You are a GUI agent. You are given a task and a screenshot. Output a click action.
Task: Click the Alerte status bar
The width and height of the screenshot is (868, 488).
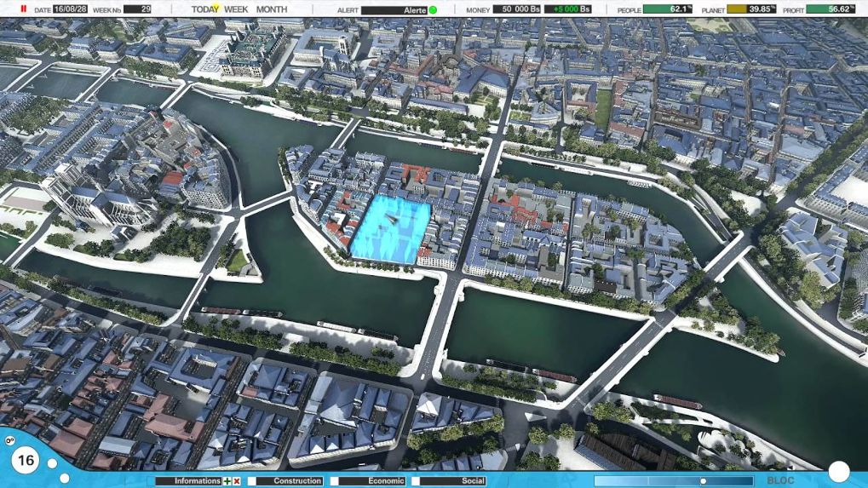394,10
